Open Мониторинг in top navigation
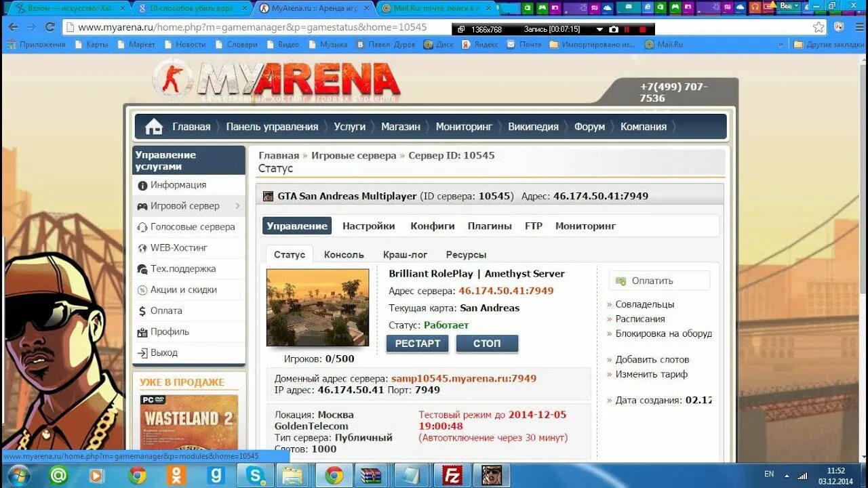This screenshot has width=868, height=488. click(x=464, y=127)
